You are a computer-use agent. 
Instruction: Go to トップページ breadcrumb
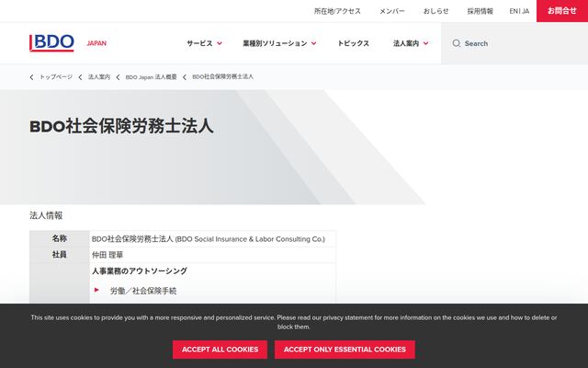(56, 77)
